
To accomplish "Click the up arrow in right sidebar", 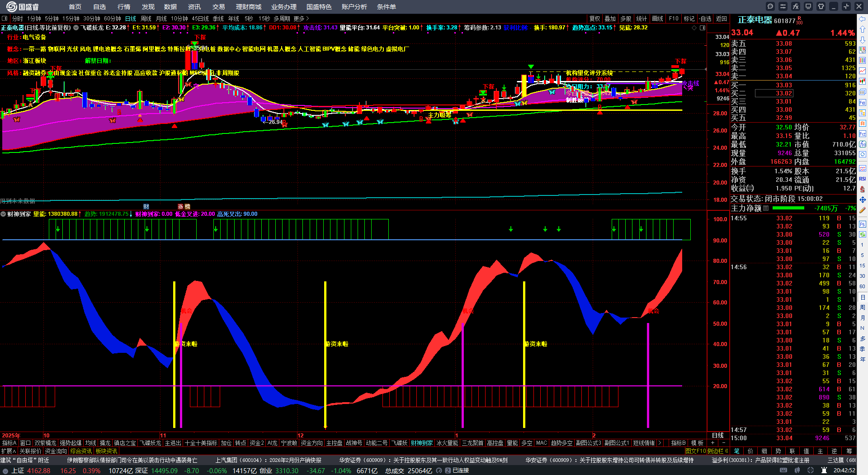I will tap(863, 29).
